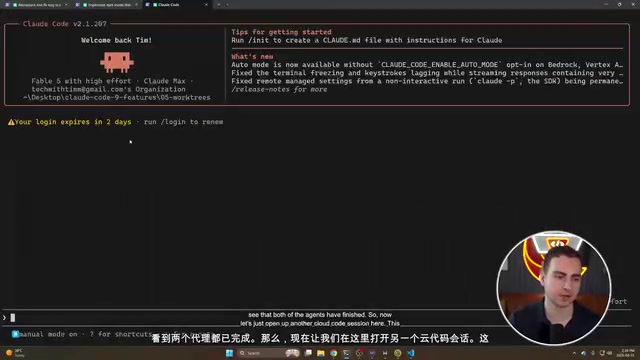Click "Run /init to create a CLAUDE.md" line
Screen dimensions: 640x360
pos(367,40)
